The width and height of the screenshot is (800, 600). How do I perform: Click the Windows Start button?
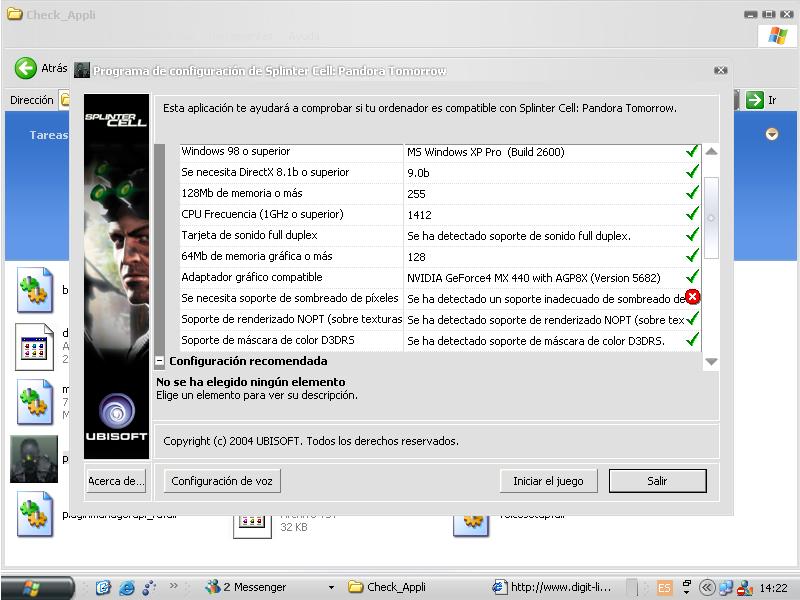pos(37,588)
